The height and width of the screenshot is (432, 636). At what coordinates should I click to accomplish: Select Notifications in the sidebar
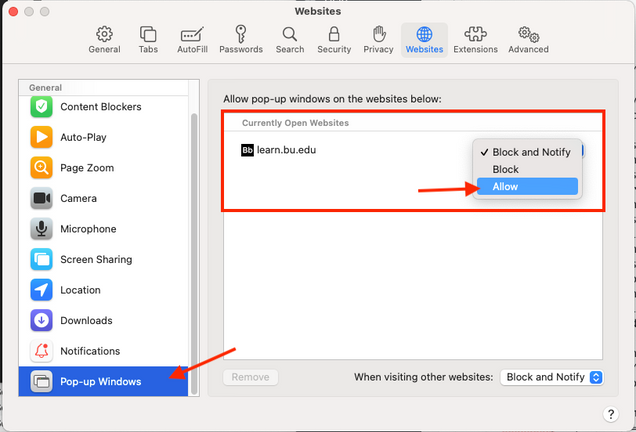coord(103,351)
